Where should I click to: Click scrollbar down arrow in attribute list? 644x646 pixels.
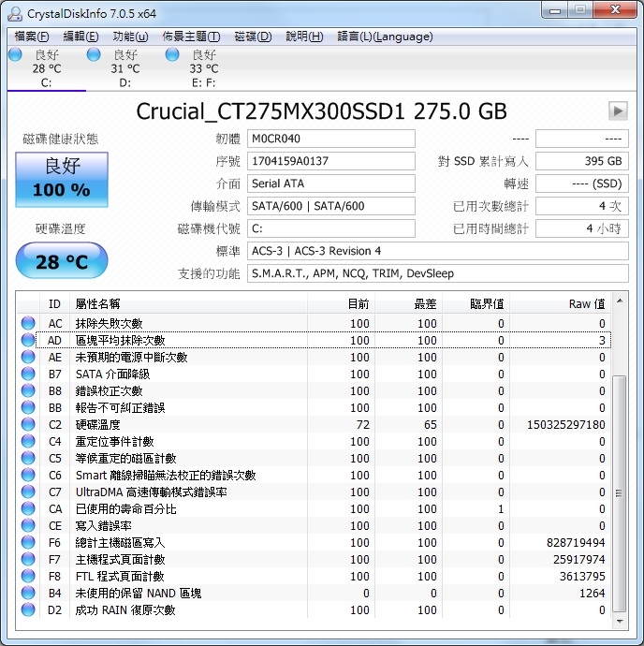(x=620, y=622)
